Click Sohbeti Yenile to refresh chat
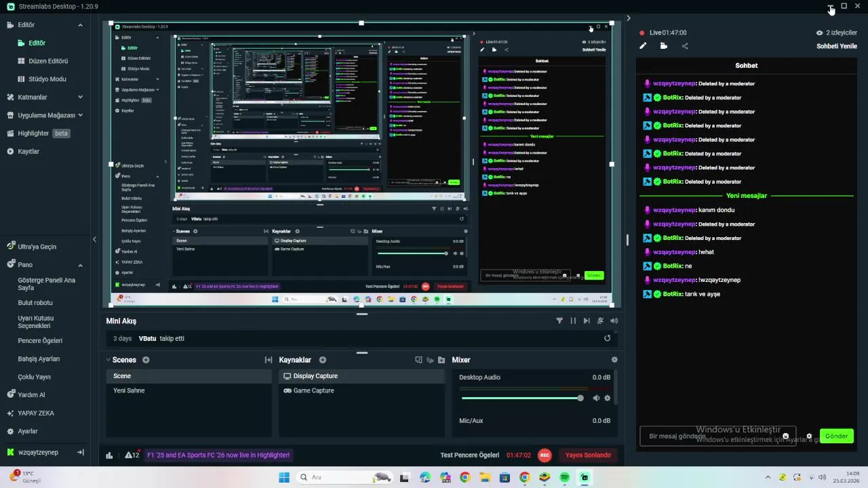The image size is (868, 488). point(837,46)
